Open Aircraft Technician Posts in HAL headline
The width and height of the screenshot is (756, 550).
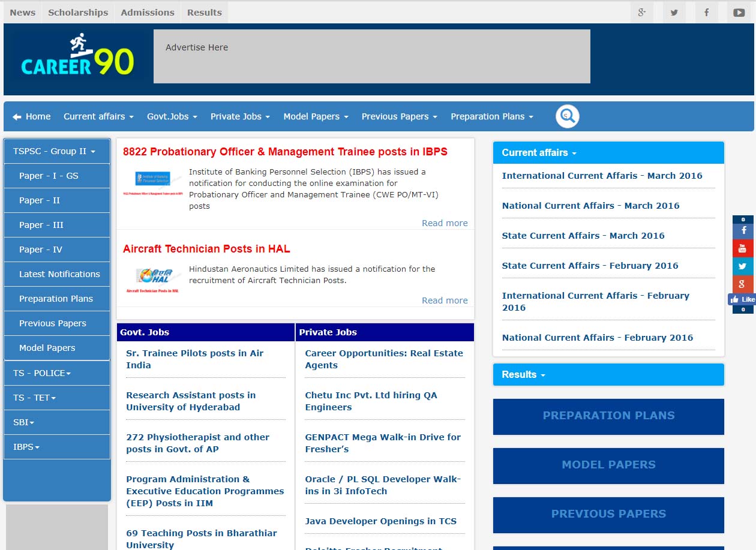pyautogui.click(x=206, y=249)
